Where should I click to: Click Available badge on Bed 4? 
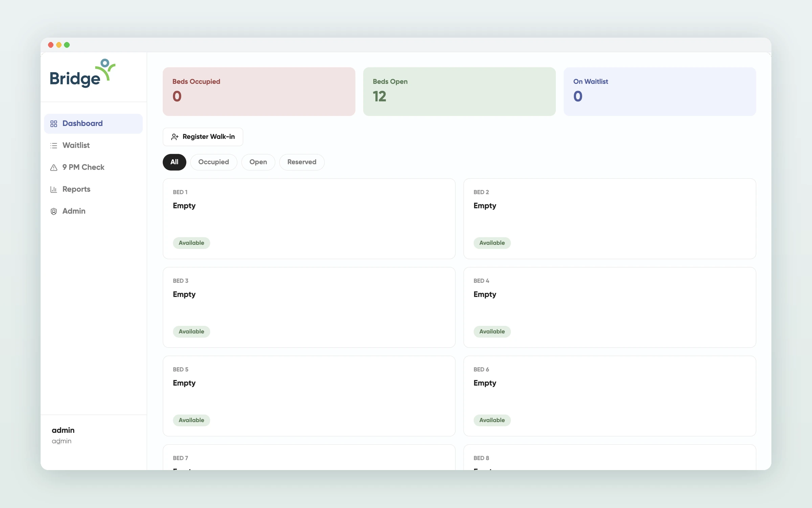[x=492, y=332]
